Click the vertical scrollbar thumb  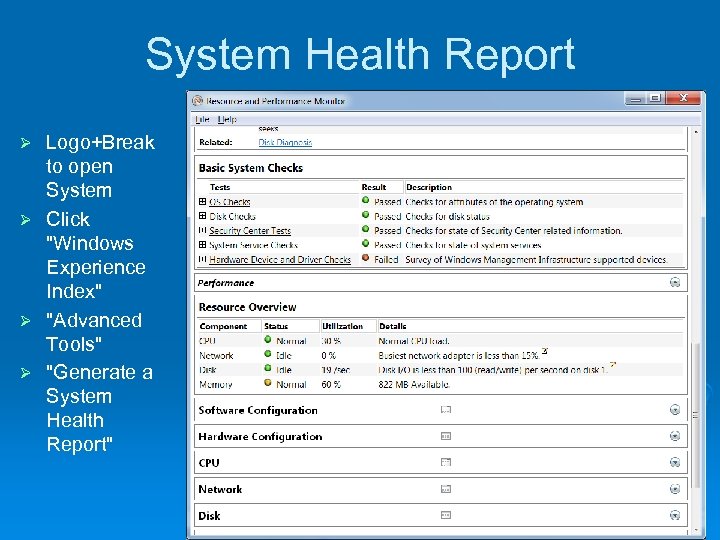696,416
